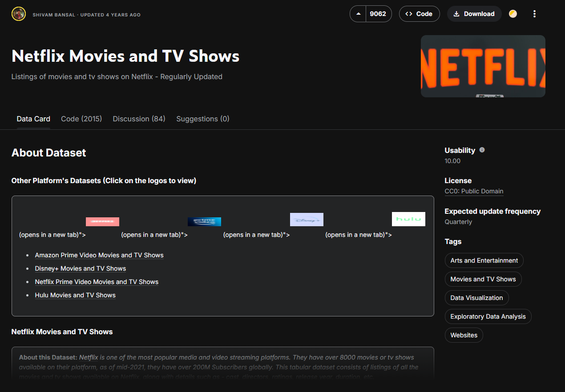Download the Netflix dataset
Screen dimensions: 565x392
click(x=474, y=14)
